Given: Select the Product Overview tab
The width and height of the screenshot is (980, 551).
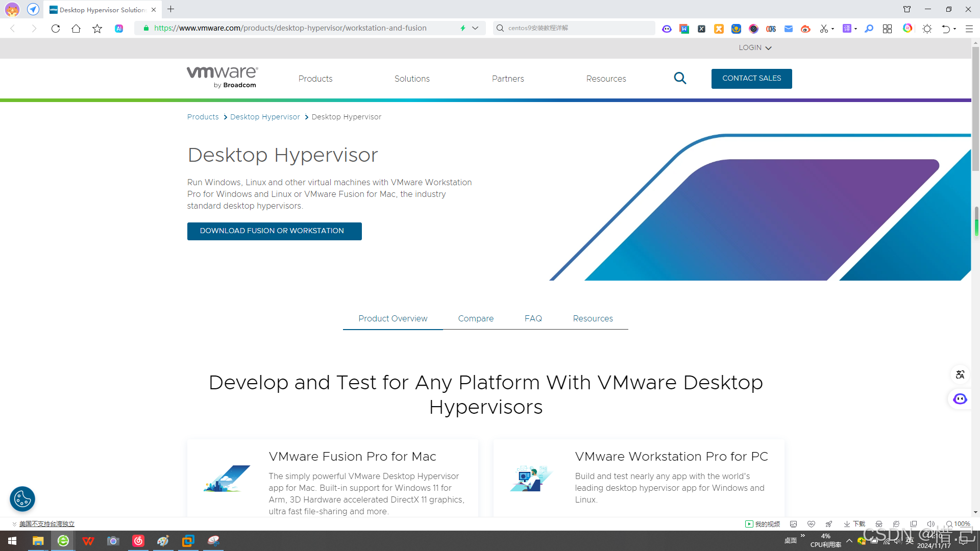Looking at the screenshot, I should click(x=393, y=318).
